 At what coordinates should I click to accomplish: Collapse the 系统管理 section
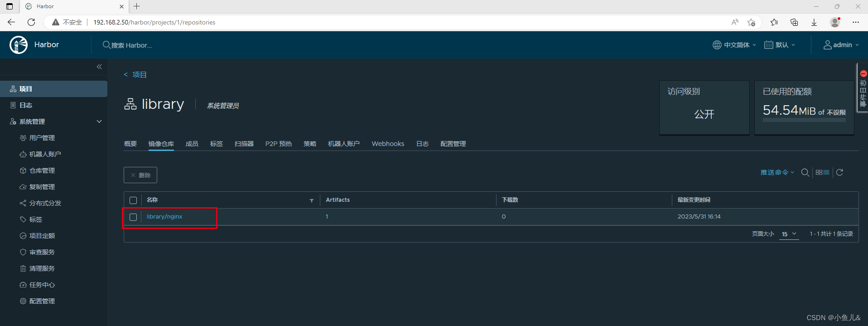pyautogui.click(x=99, y=122)
